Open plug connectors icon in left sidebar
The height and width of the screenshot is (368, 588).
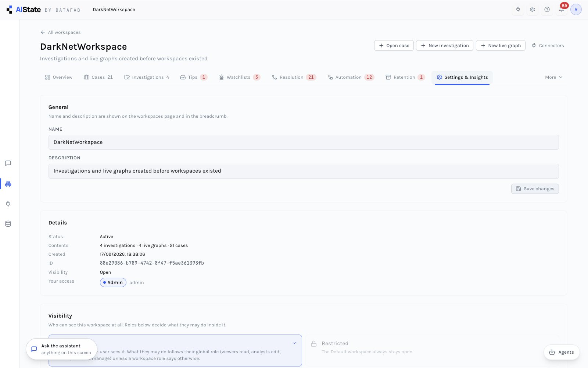8,204
